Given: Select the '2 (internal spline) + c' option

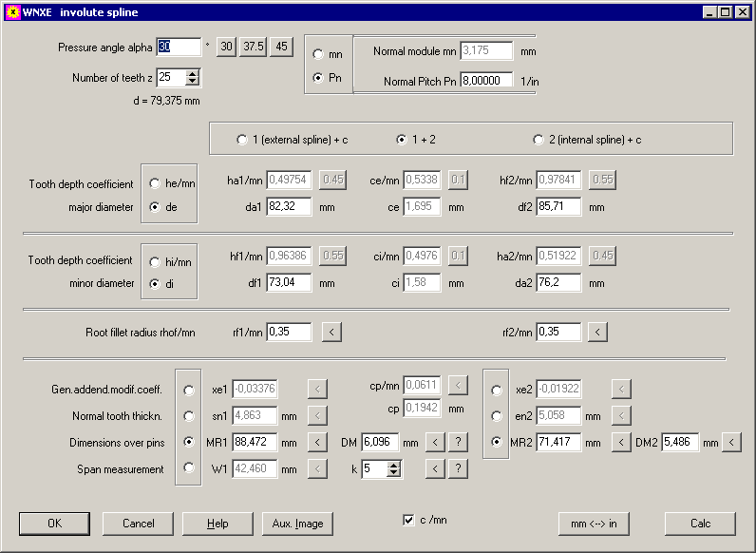Looking at the screenshot, I should pos(539,140).
